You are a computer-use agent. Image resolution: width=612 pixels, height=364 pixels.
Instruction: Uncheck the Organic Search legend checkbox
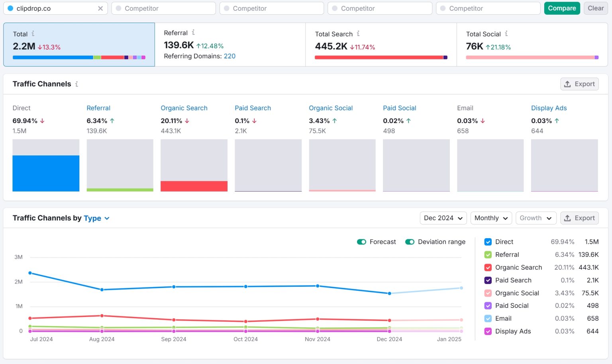click(488, 268)
